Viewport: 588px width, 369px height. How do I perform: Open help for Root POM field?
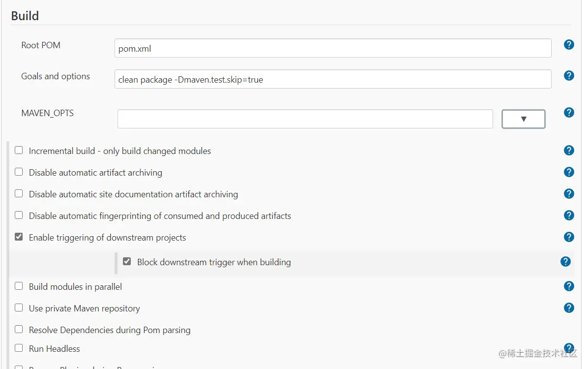[x=569, y=45]
